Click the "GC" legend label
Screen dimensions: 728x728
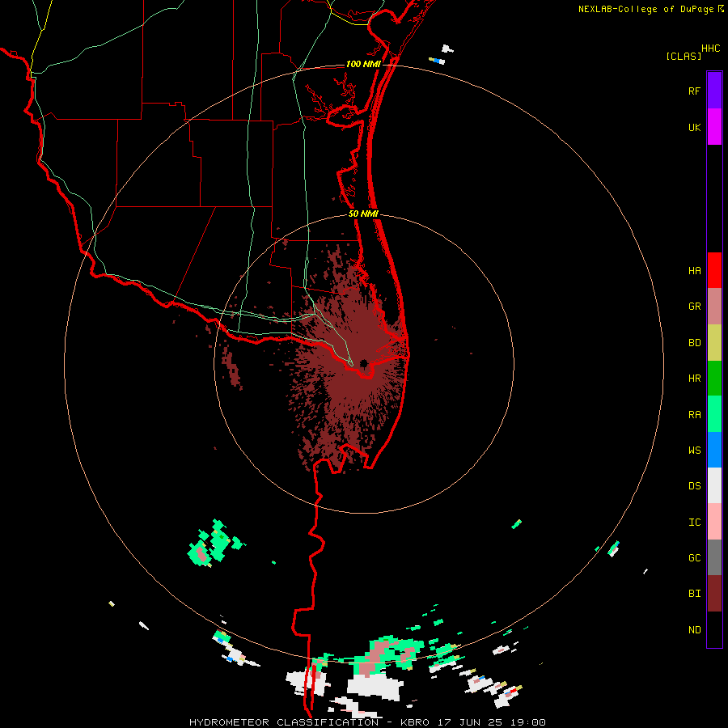click(694, 558)
